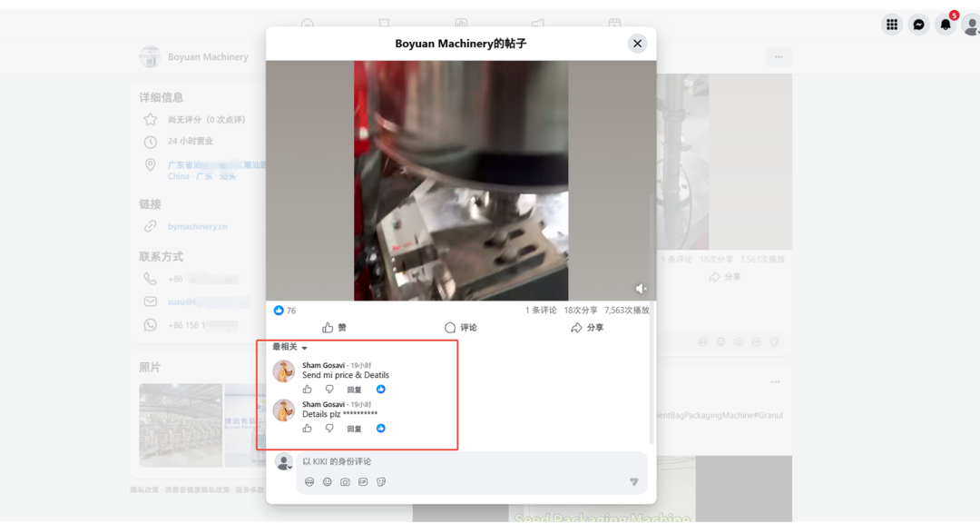Open the page options three-dot menu

click(779, 57)
